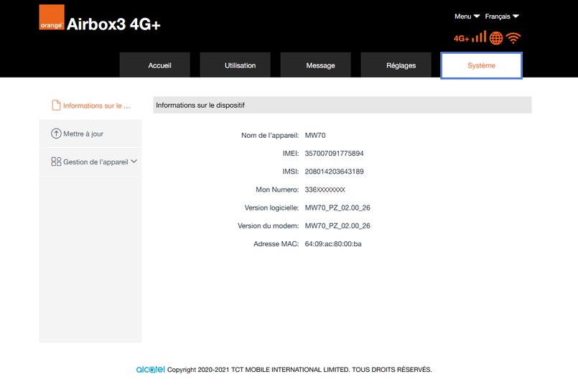The width and height of the screenshot is (578, 392).
Task: Expand the Gestion de l'appareil chevron
Action: [134, 162]
